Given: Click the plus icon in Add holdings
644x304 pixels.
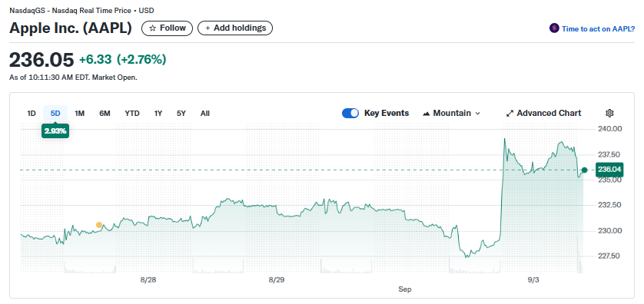Looking at the screenshot, I should (207, 28).
